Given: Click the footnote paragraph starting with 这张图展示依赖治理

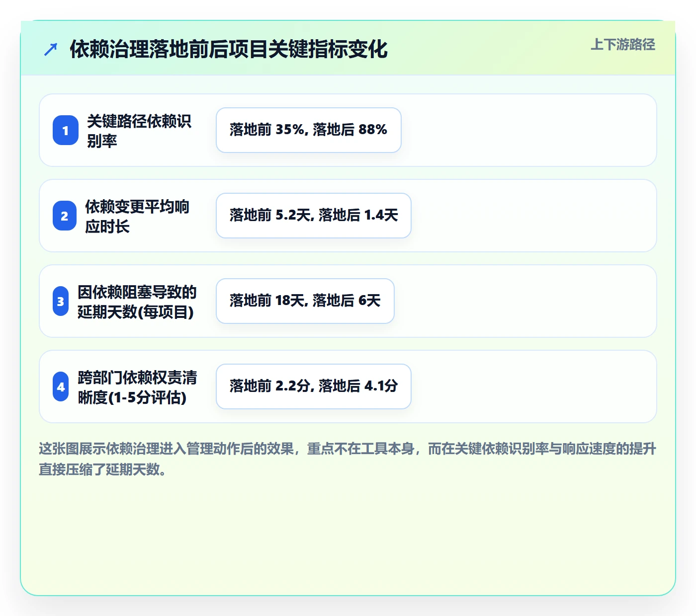Looking at the screenshot, I should point(348,459).
